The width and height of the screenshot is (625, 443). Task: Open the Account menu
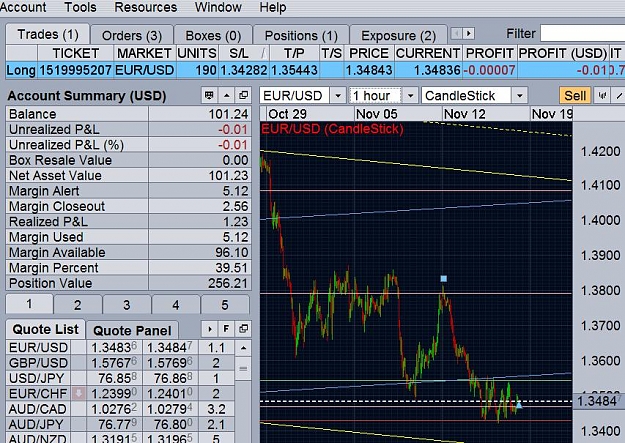click(x=23, y=7)
